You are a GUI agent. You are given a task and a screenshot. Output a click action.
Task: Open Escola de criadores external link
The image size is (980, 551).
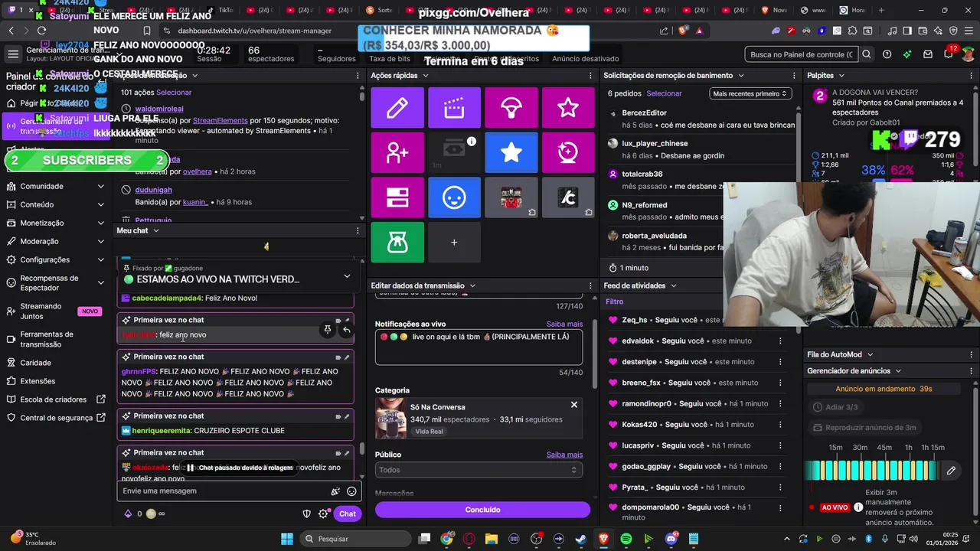(x=56, y=399)
